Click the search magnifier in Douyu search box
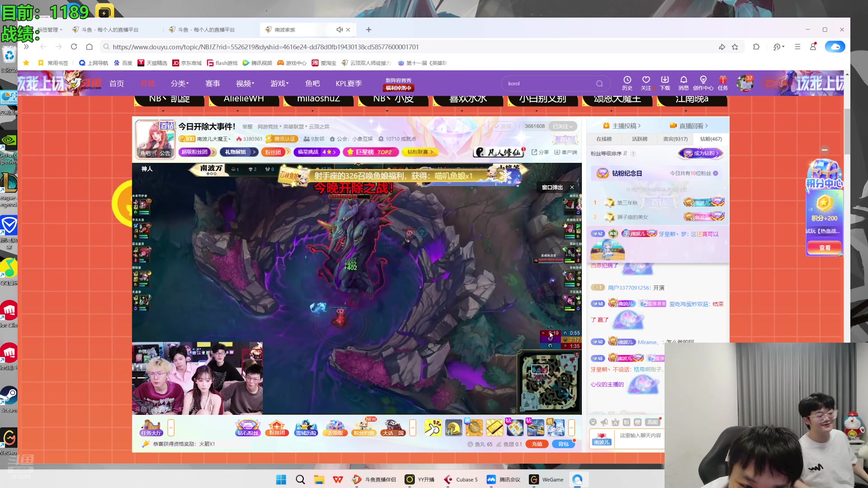 (x=599, y=84)
